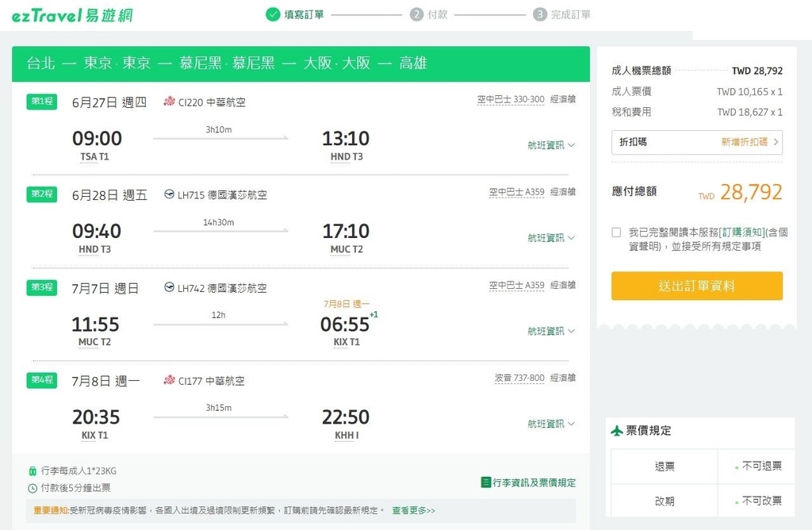Viewport: 812px width, 530px height.
Task: Click the 送出訂單資料 submit button
Action: point(696,286)
